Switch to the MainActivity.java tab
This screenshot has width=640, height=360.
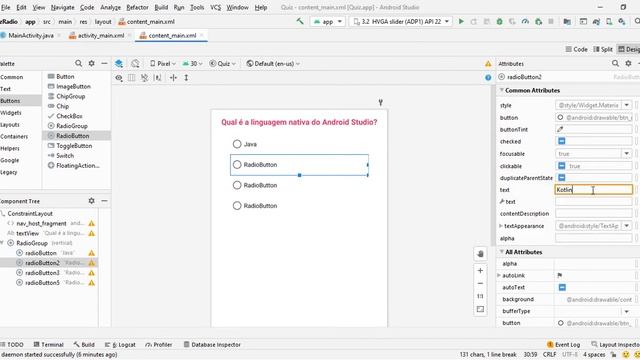point(31,36)
